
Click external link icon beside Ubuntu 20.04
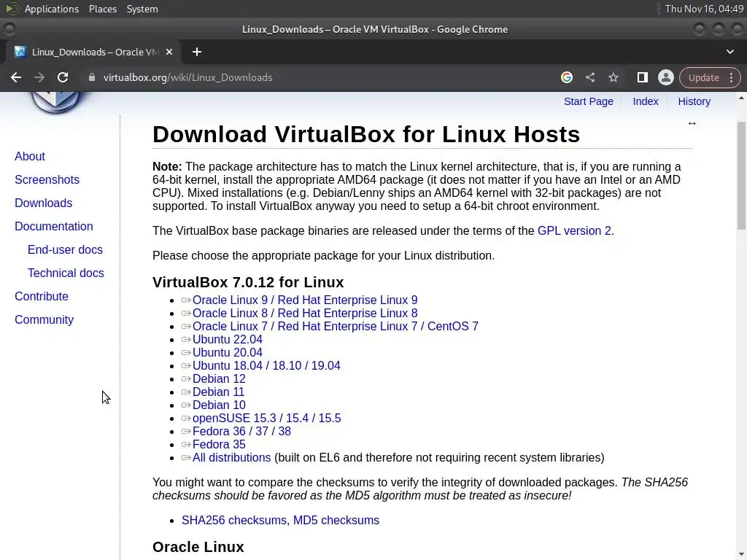[x=186, y=353]
